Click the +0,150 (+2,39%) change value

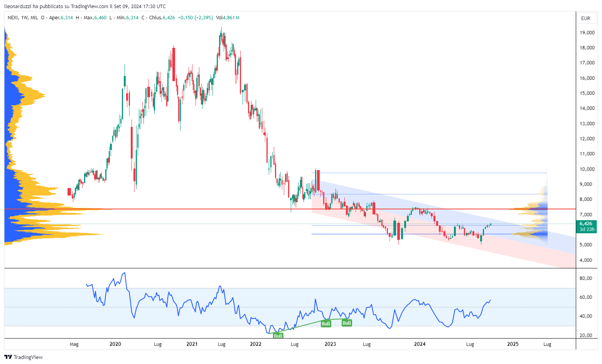(196, 18)
